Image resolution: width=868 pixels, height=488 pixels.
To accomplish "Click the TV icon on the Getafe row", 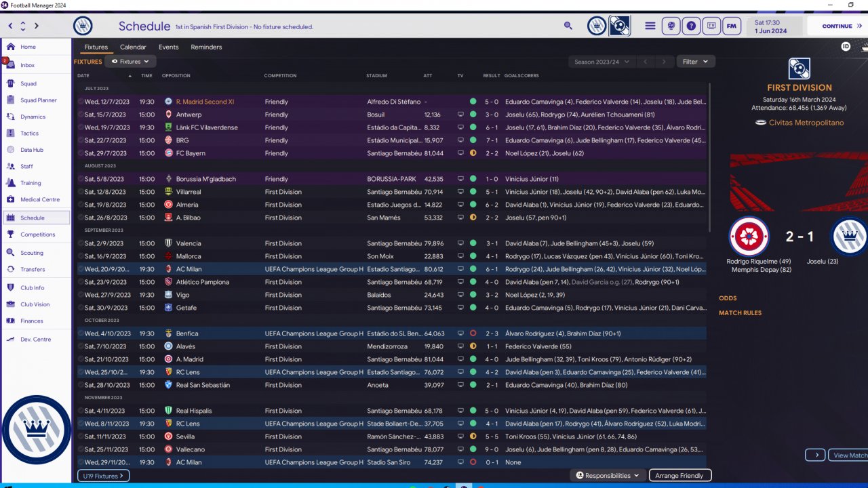I will [x=460, y=308].
